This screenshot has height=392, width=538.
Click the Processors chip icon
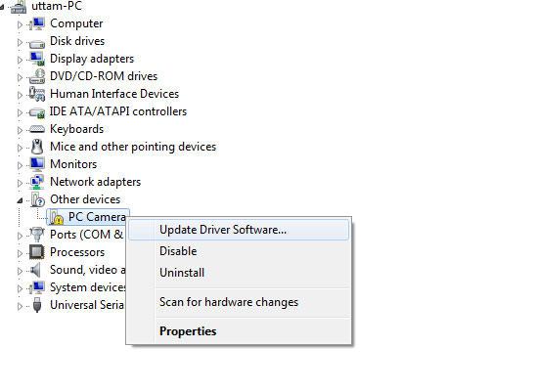(x=37, y=252)
